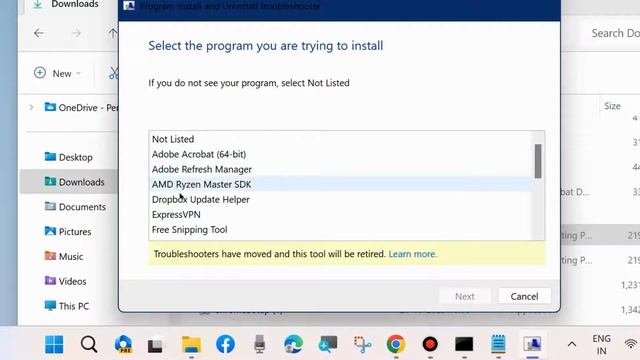
Task: Click the program list scrollbar thumb
Action: click(538, 161)
